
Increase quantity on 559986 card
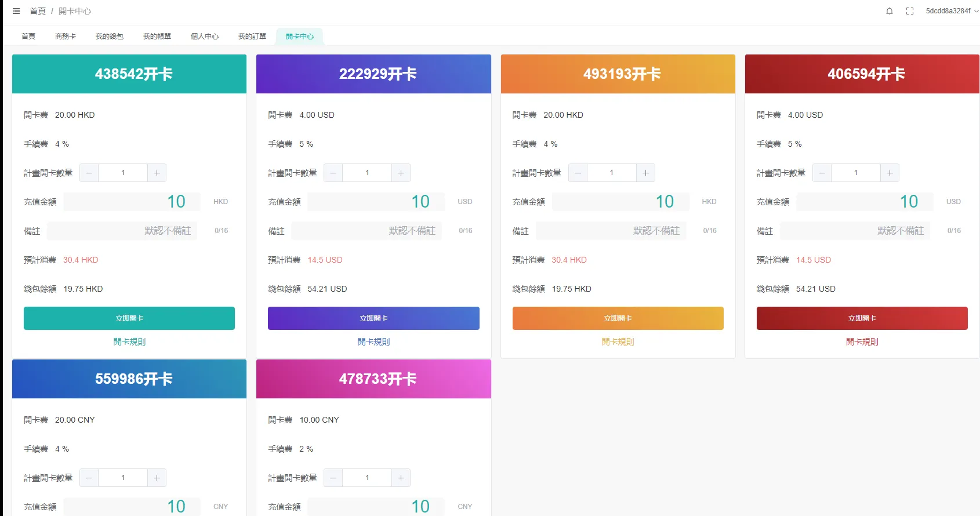[x=157, y=478]
